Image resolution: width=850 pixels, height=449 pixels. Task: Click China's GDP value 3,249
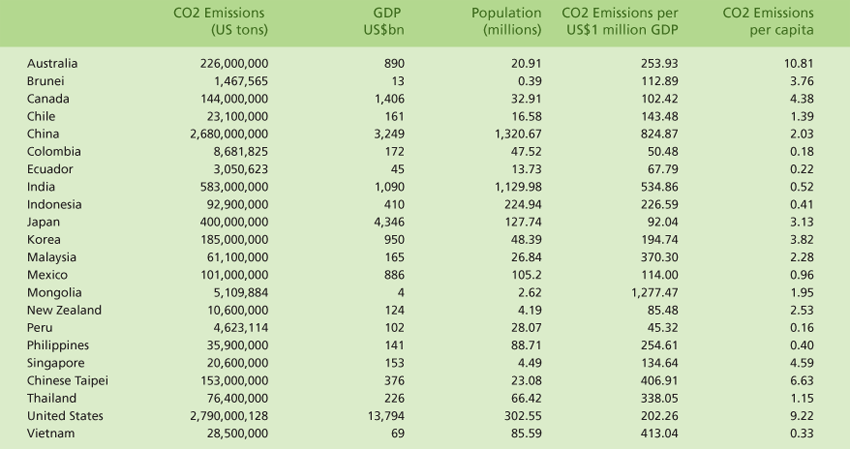point(389,134)
